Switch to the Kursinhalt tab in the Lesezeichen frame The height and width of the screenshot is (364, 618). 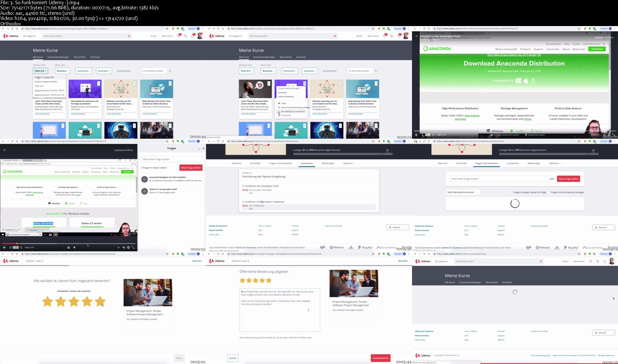click(255, 163)
